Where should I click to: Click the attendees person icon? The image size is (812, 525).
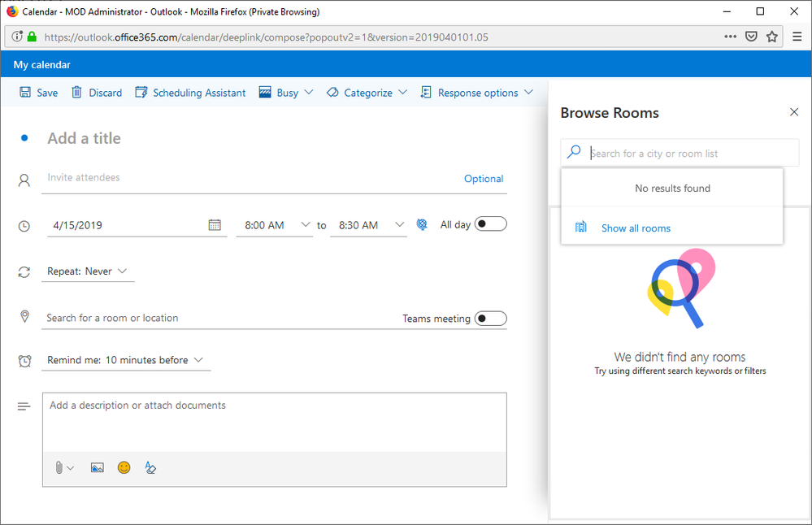tap(24, 180)
